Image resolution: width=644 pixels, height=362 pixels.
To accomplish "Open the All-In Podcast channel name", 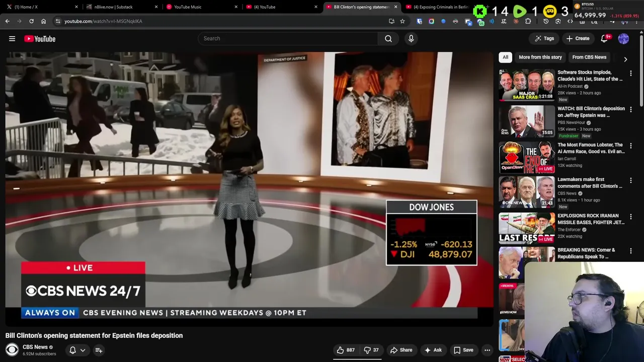I will 570,86.
